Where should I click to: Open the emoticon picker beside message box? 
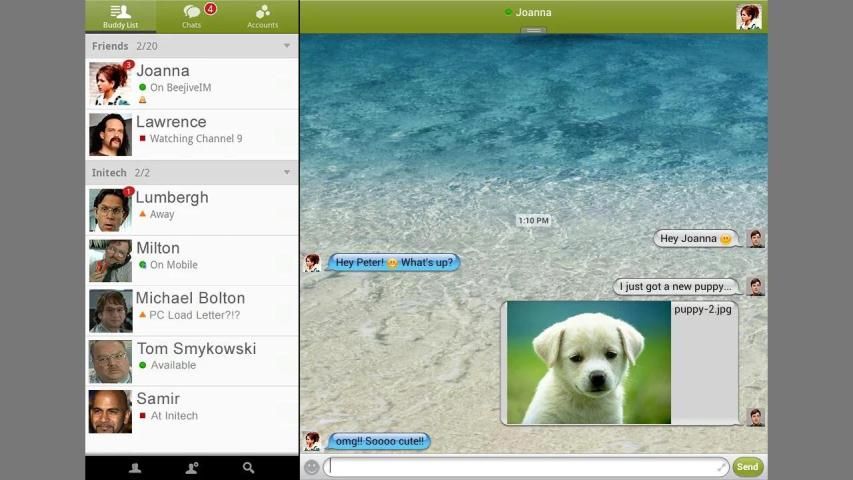pos(311,467)
